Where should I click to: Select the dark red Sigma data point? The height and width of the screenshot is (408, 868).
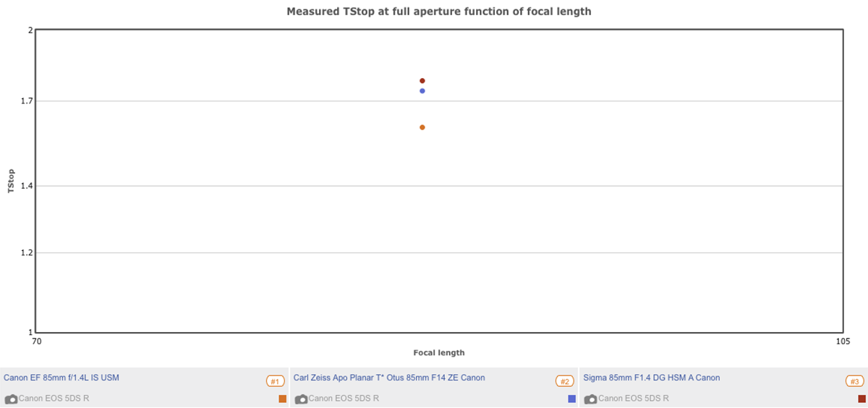tap(422, 81)
